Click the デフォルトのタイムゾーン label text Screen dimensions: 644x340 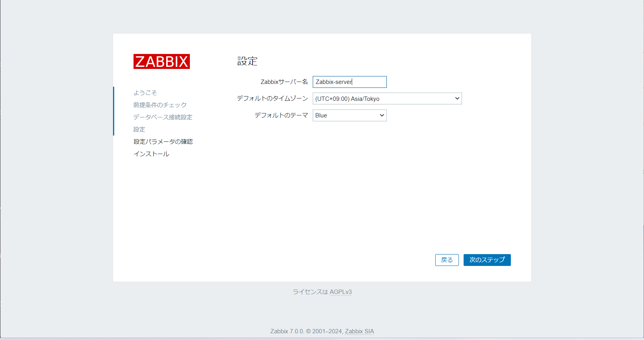click(x=272, y=98)
